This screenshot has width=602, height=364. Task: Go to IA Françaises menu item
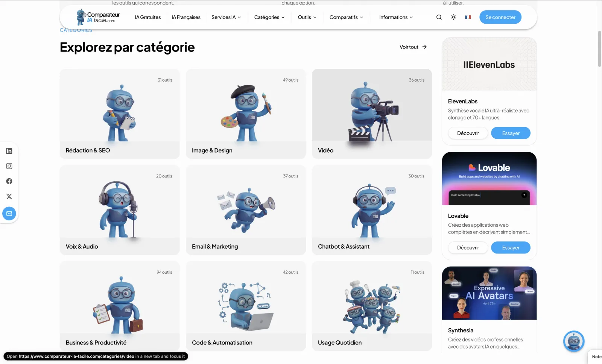(186, 17)
